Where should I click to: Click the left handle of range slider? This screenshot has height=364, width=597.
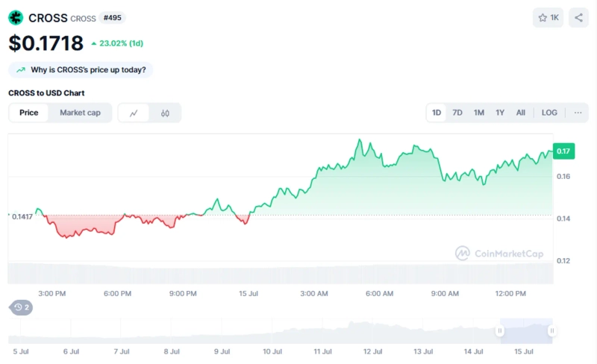501,330
